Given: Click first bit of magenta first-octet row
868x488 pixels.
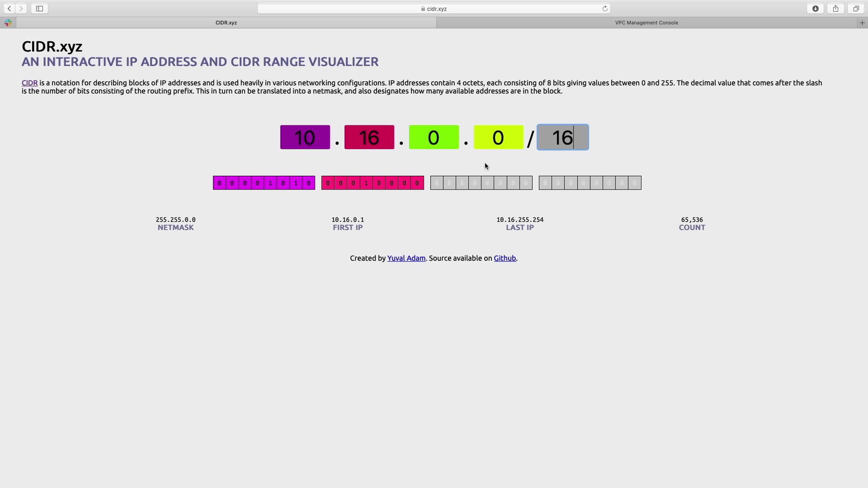Looking at the screenshot, I should coord(220,183).
